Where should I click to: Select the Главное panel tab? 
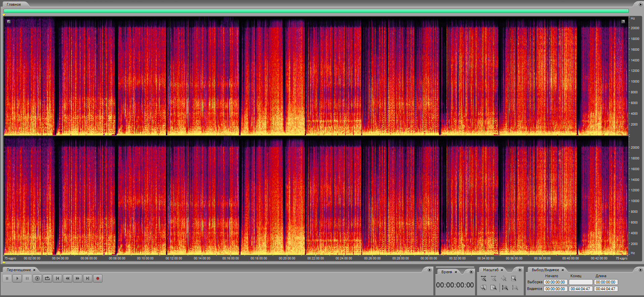(x=14, y=4)
